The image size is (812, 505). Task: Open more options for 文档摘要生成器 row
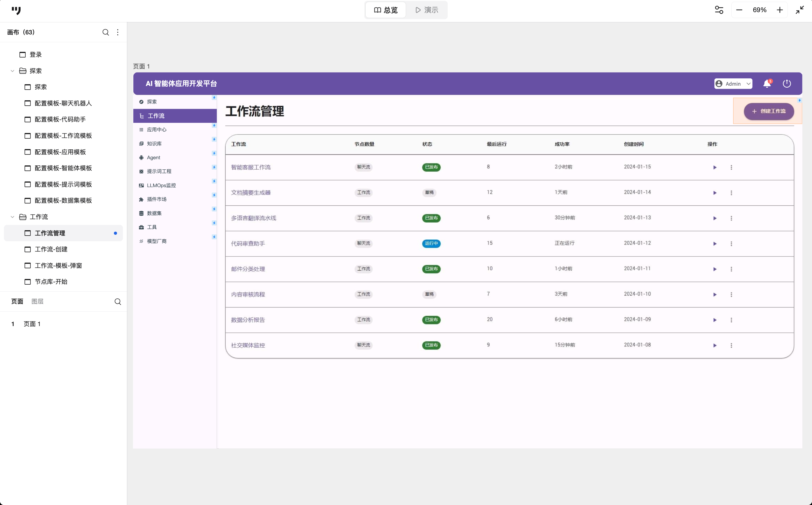(731, 193)
